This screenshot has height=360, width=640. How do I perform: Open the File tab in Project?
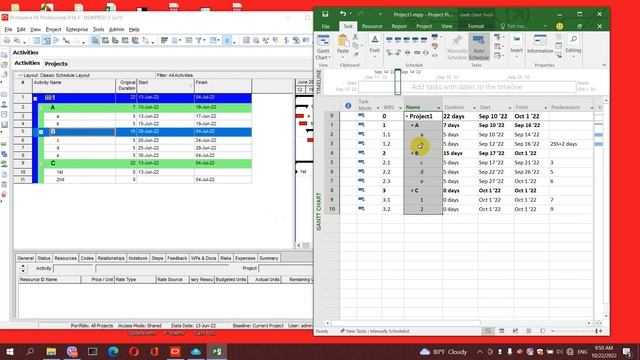(325, 26)
